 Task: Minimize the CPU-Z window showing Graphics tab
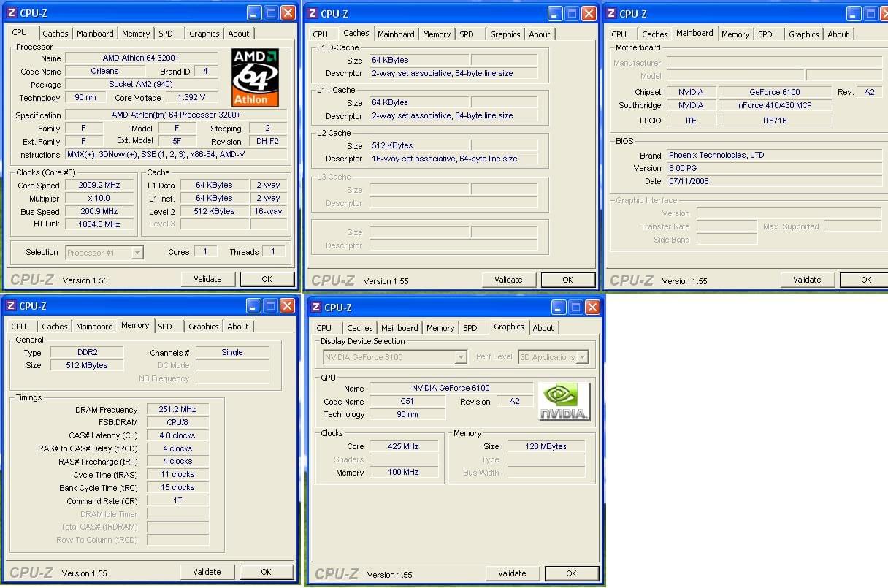559,308
